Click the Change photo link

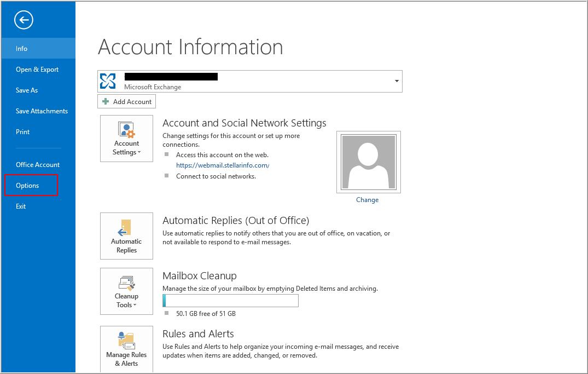coord(367,200)
